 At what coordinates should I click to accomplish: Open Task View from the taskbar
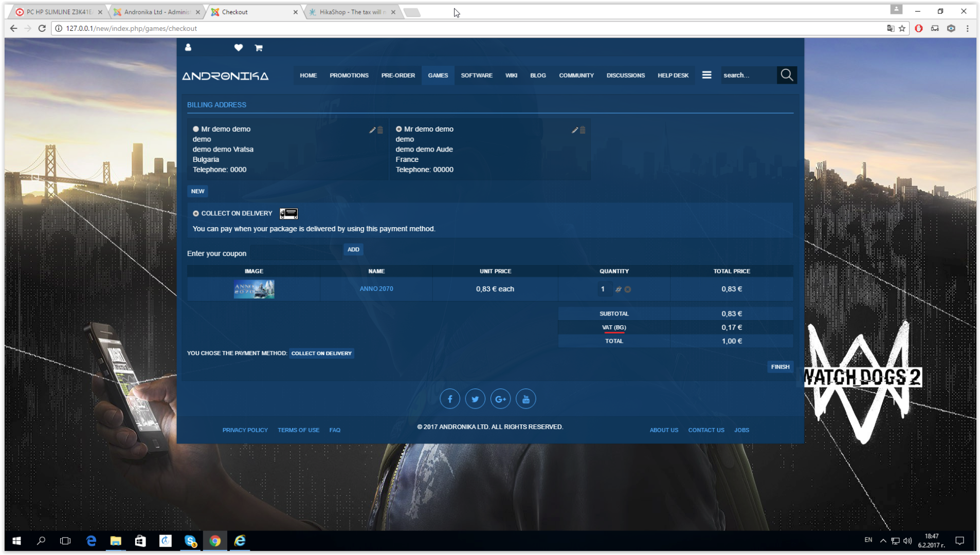tap(65, 541)
